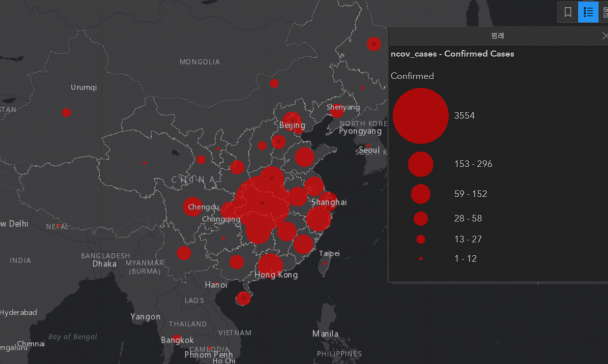This screenshot has height=364, width=608.
Task: Select the case circle above the Hong Kong label
Action: point(270,266)
